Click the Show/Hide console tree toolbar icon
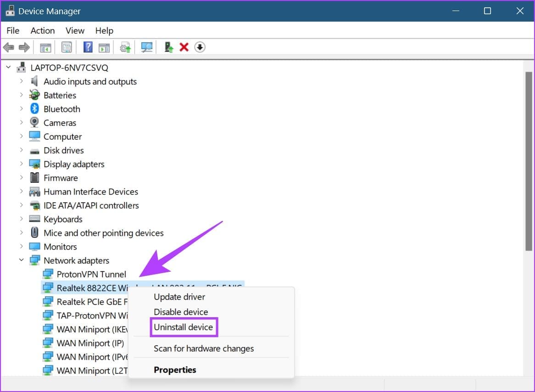The height and width of the screenshot is (392, 535). (x=45, y=47)
